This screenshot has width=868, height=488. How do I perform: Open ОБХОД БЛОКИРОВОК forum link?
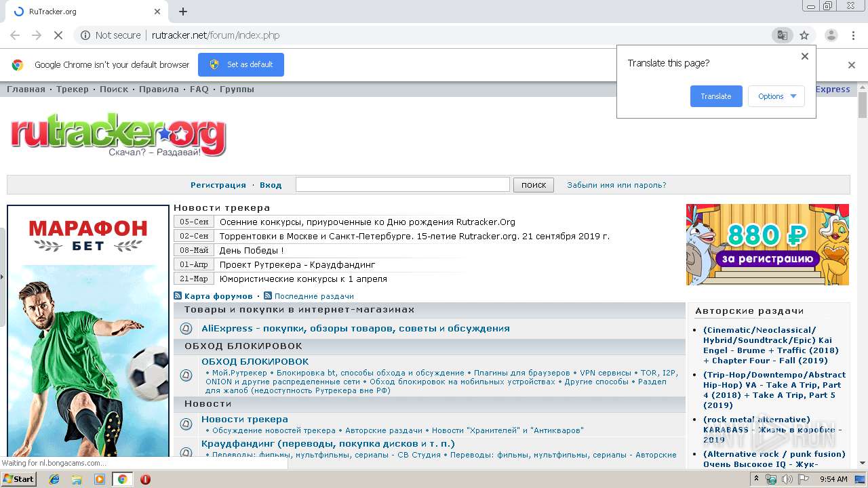point(255,361)
